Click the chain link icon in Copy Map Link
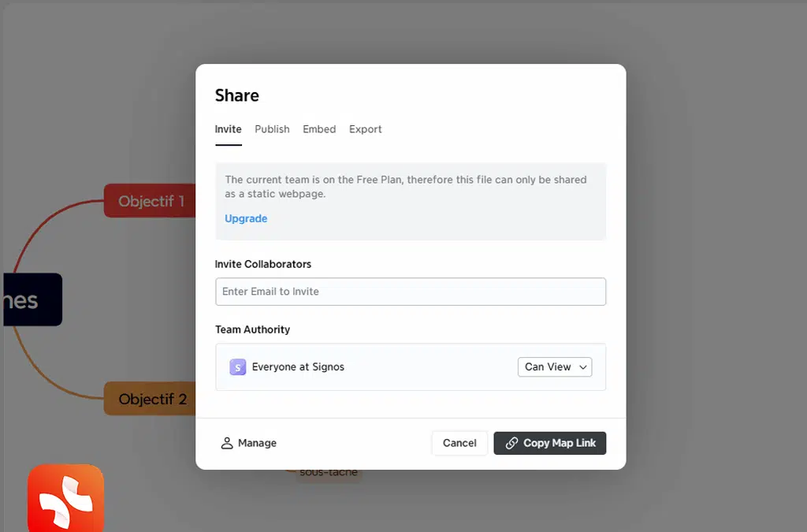This screenshot has height=532, width=807. pyautogui.click(x=511, y=443)
